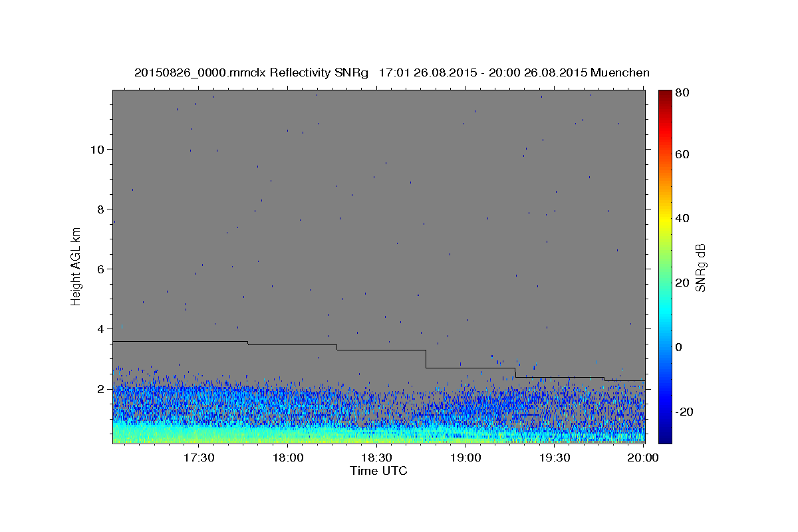Viewport: 798px width, 532px height.
Task: Click the height axis value 6
Action: [x=102, y=269]
